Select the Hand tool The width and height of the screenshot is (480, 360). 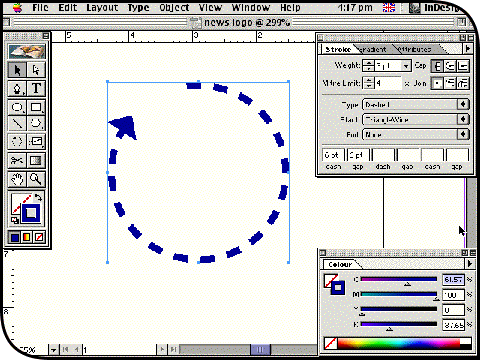pyautogui.click(x=17, y=179)
